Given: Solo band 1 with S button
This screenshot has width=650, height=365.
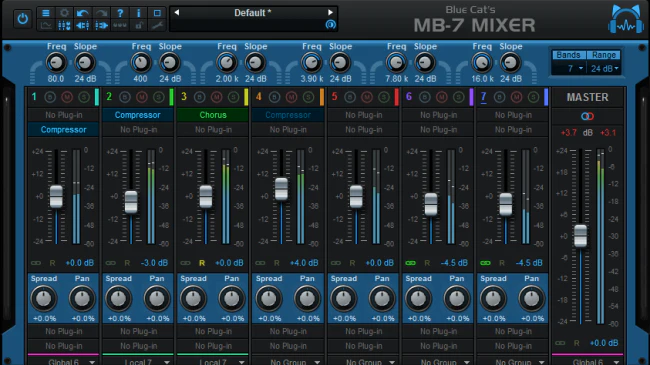Looking at the screenshot, I should 84,97.
